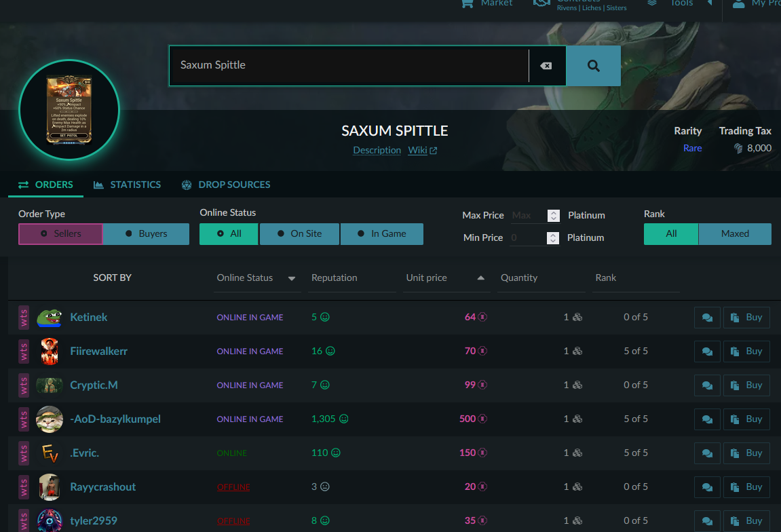Open the Saxum Spittle mod card thumbnail
781x532 pixels.
coord(69,109)
